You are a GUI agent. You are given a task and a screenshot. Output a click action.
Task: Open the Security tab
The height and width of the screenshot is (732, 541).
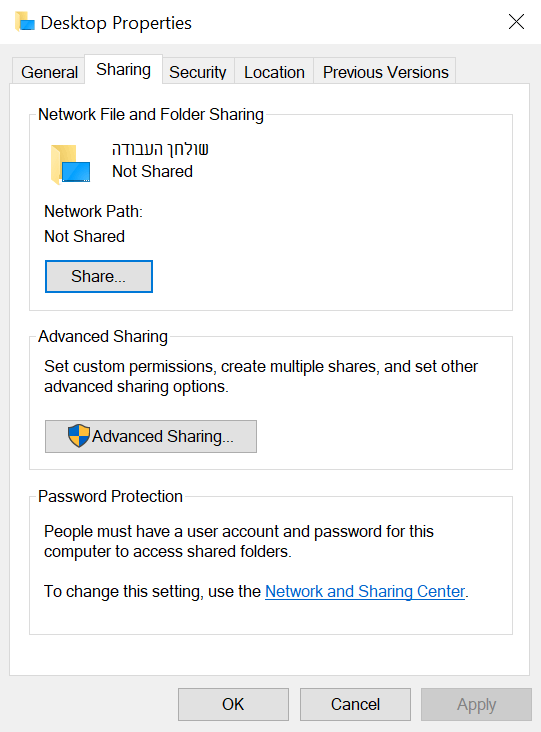(x=197, y=72)
